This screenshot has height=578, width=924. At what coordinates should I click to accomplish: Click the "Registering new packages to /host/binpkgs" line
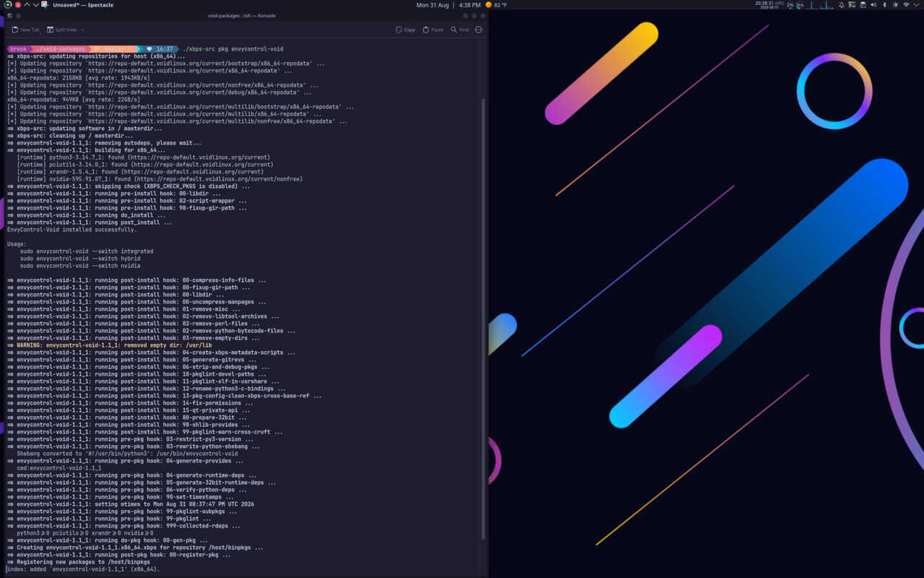(x=79, y=562)
